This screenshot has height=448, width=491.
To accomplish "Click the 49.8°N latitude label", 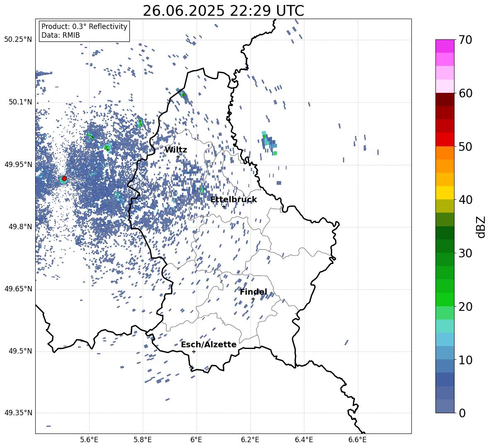I will (x=20, y=227).
